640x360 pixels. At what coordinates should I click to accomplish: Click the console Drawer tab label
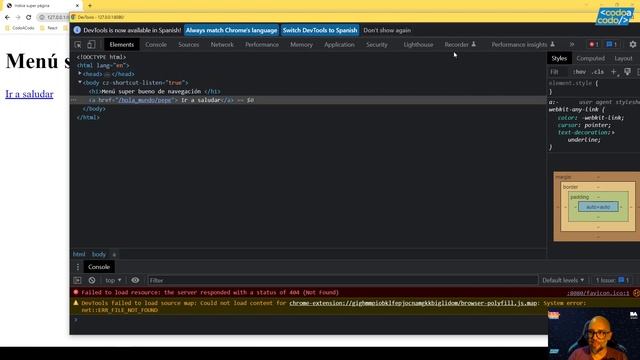99,267
